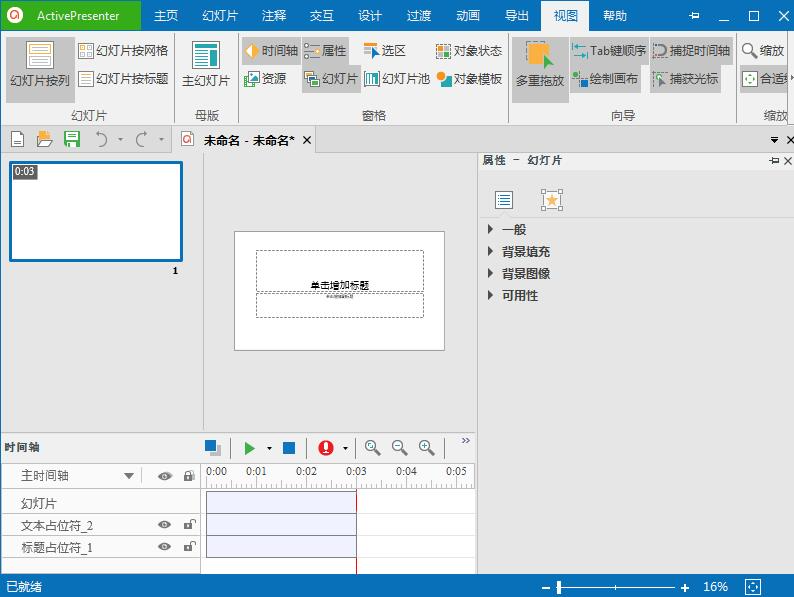Zoom in the timeline

pyautogui.click(x=426, y=448)
